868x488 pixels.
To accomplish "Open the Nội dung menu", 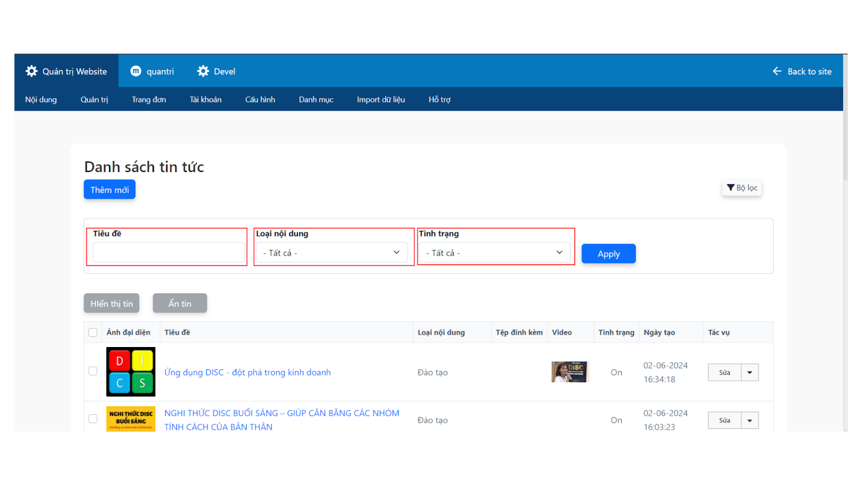I will [x=41, y=99].
